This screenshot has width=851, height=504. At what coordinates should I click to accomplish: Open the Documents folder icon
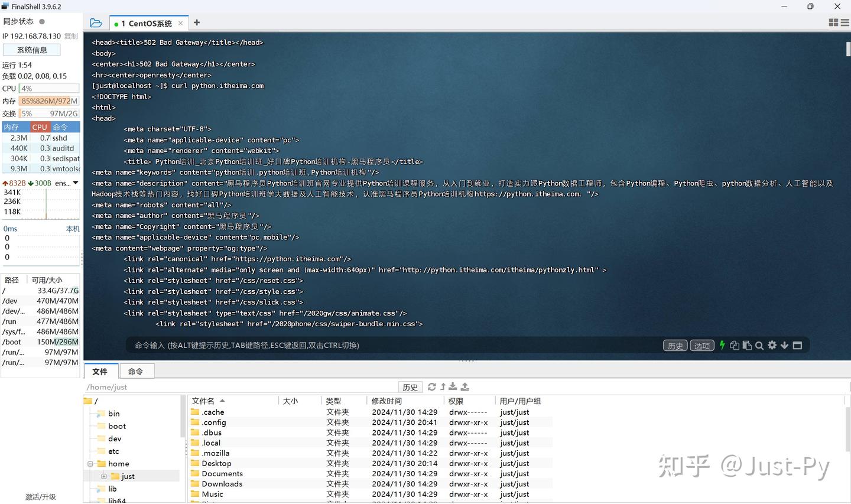(195, 473)
